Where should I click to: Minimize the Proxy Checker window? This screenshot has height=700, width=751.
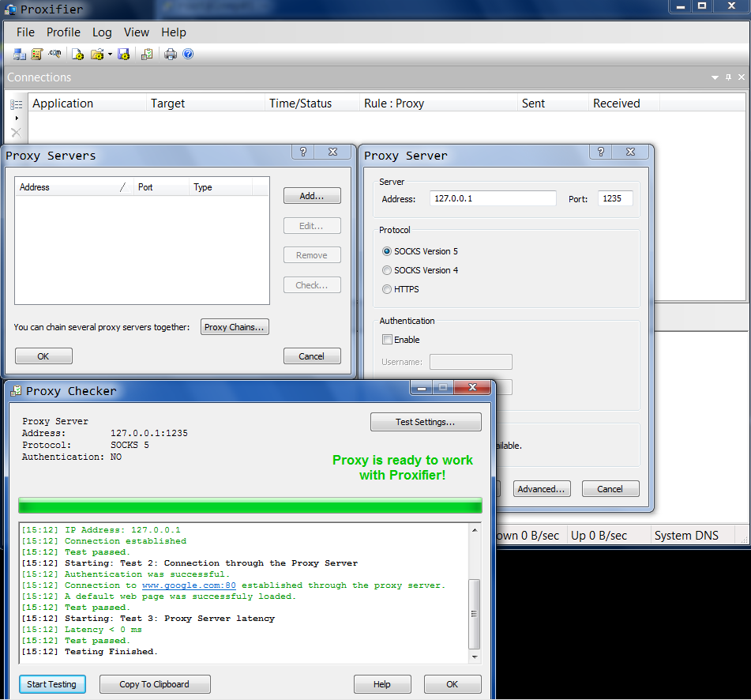click(x=422, y=388)
